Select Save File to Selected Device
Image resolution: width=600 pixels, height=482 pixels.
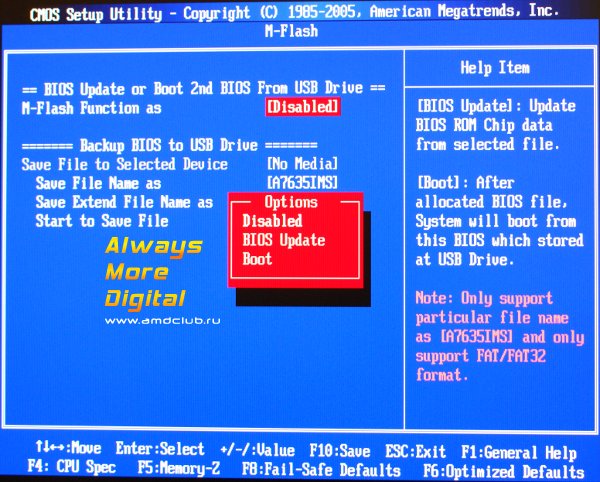[124, 164]
